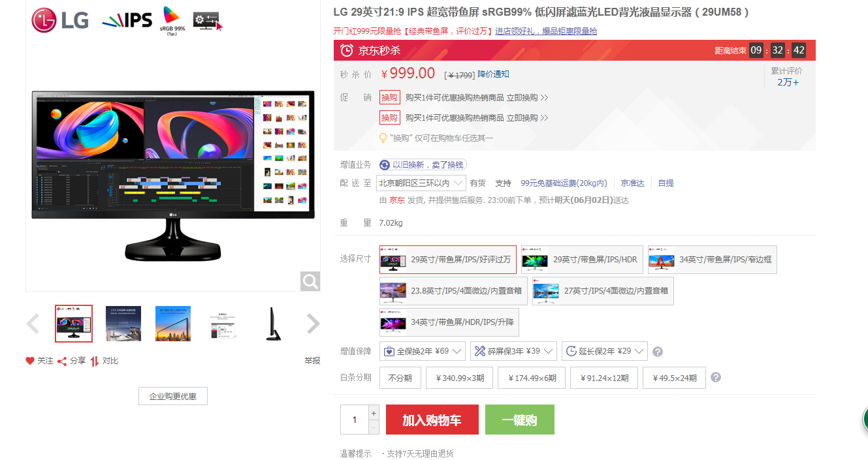Click the previous thumbnails left arrow
Viewport: 868px width, 460px height.
[33, 324]
